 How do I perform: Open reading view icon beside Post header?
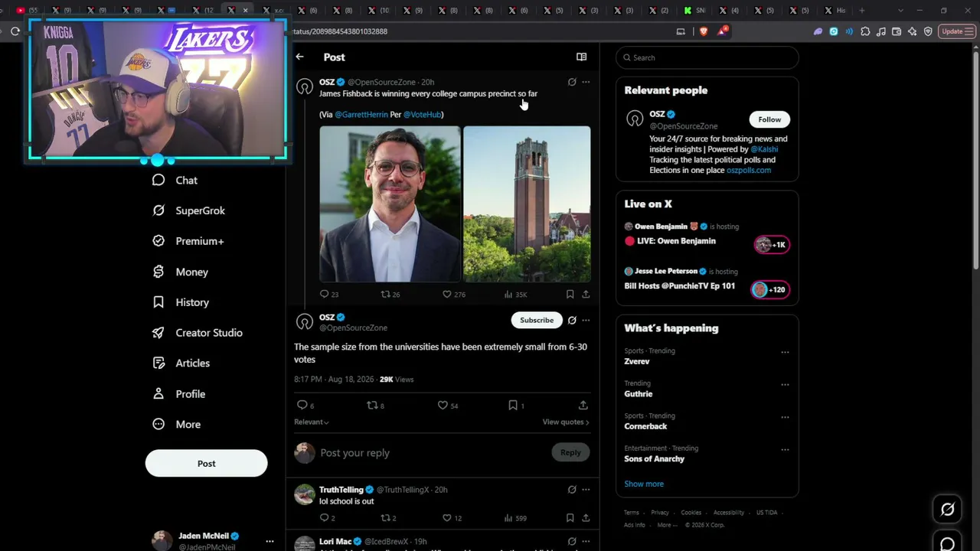581,57
